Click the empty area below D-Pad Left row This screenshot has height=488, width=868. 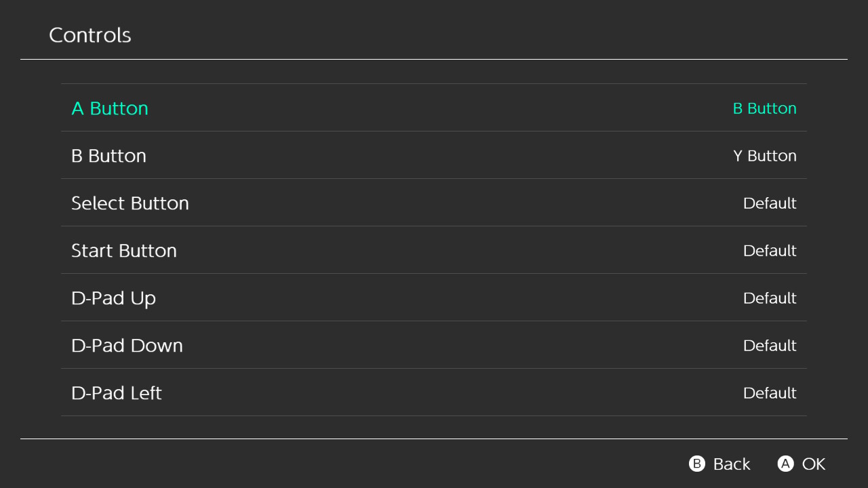click(434, 427)
